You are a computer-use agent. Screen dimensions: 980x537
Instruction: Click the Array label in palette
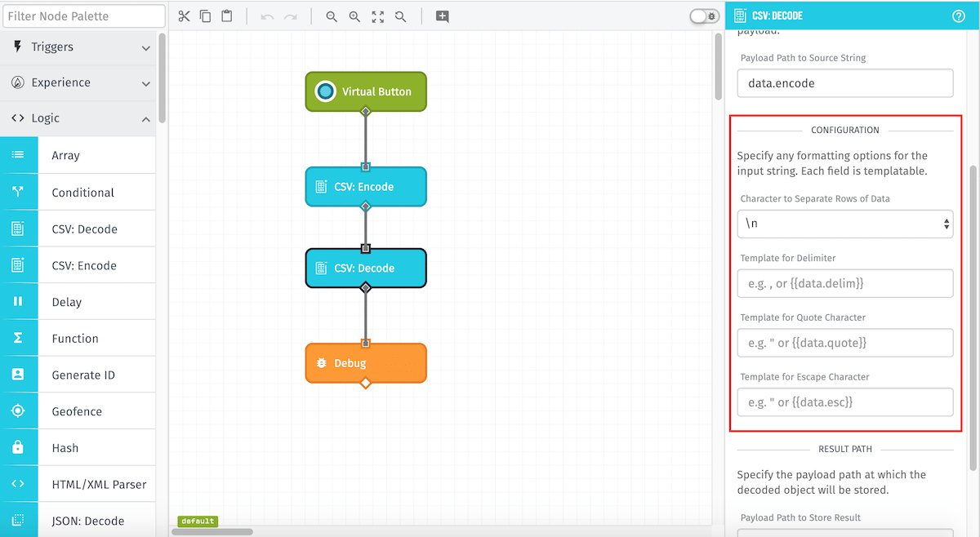point(65,156)
